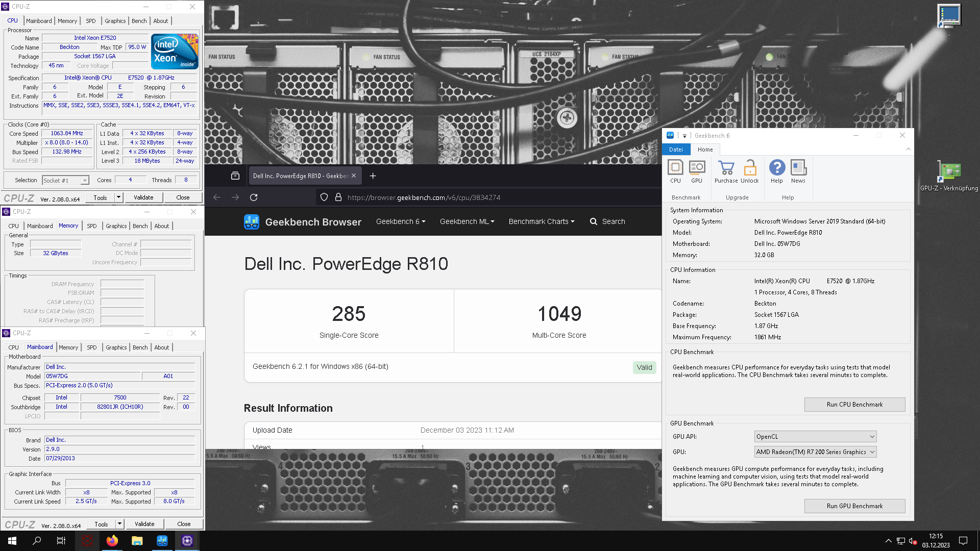Expand Geekbench ML menu on website
Image resolution: width=980 pixels, height=551 pixels.
pos(467,221)
